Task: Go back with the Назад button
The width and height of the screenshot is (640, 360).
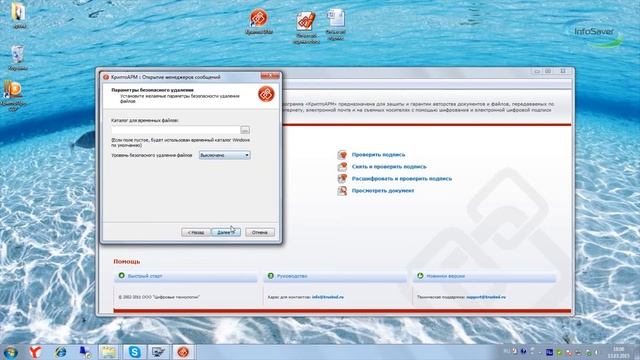Action: pos(196,232)
